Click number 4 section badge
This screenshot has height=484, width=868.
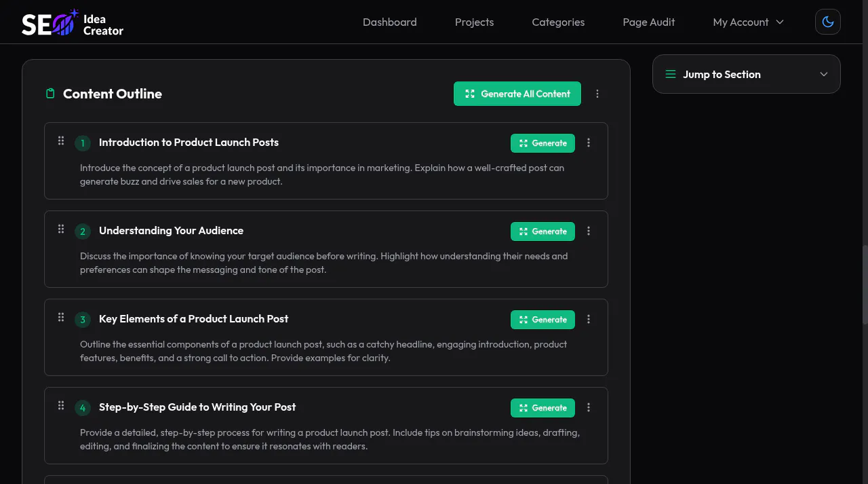click(83, 408)
